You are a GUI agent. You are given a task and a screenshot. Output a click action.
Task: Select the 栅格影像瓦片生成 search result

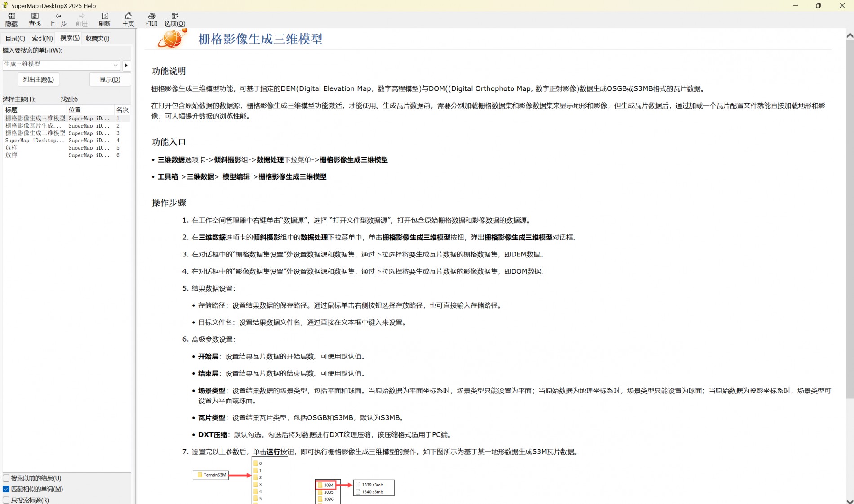click(x=34, y=126)
